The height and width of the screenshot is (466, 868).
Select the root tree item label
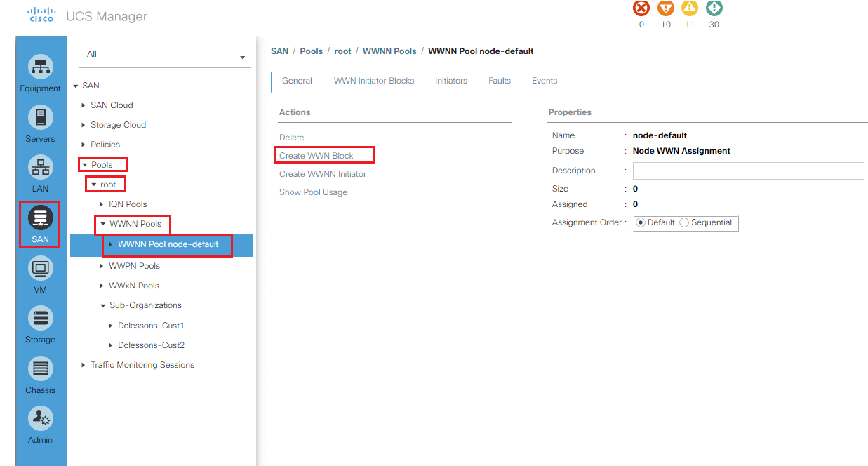click(x=109, y=185)
